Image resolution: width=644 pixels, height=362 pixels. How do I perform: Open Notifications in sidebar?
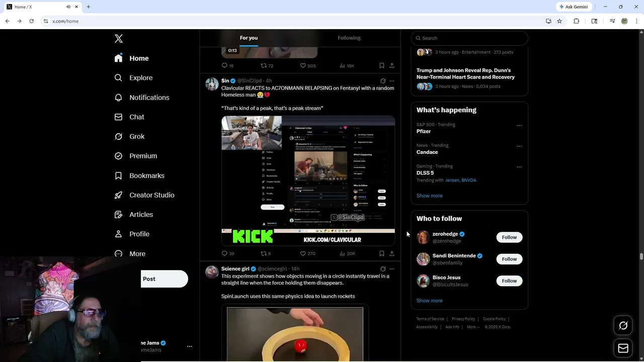pyautogui.click(x=142, y=98)
